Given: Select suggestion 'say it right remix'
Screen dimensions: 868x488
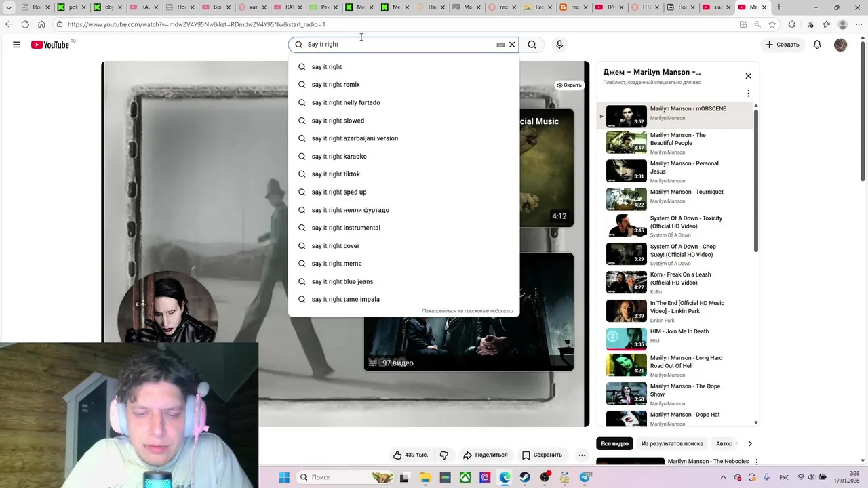Looking at the screenshot, I should 404,85.
